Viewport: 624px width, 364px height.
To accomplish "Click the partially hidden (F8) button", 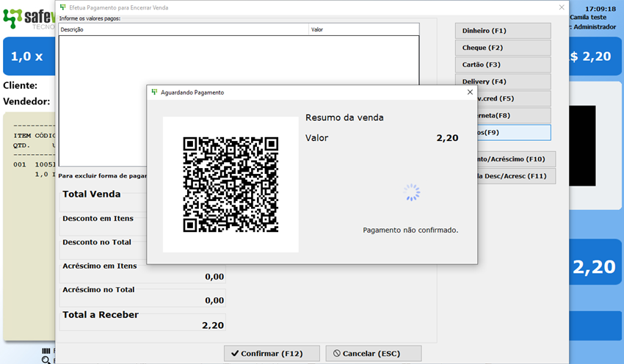I will (x=514, y=115).
